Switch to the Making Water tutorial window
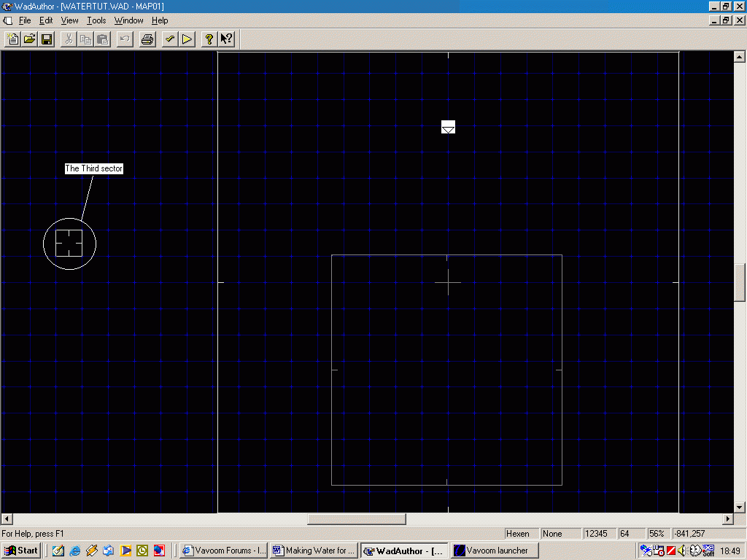This screenshot has width=747, height=560. 314,550
